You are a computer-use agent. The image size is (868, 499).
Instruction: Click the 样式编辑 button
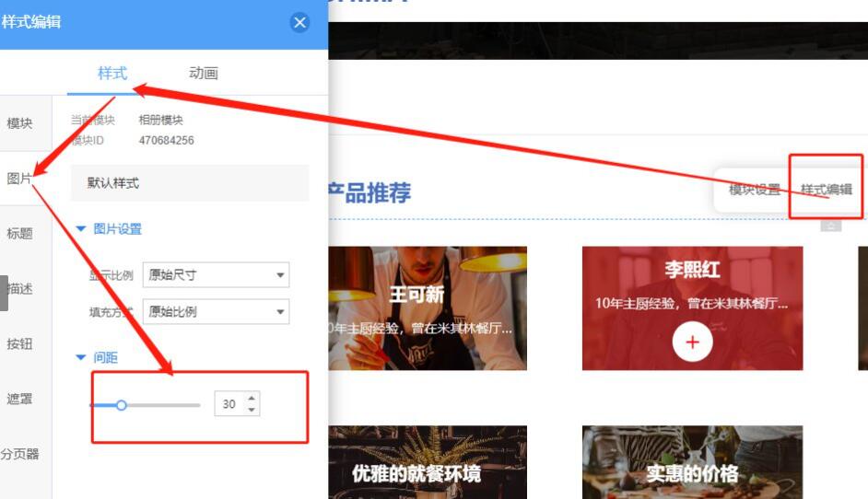coord(826,190)
